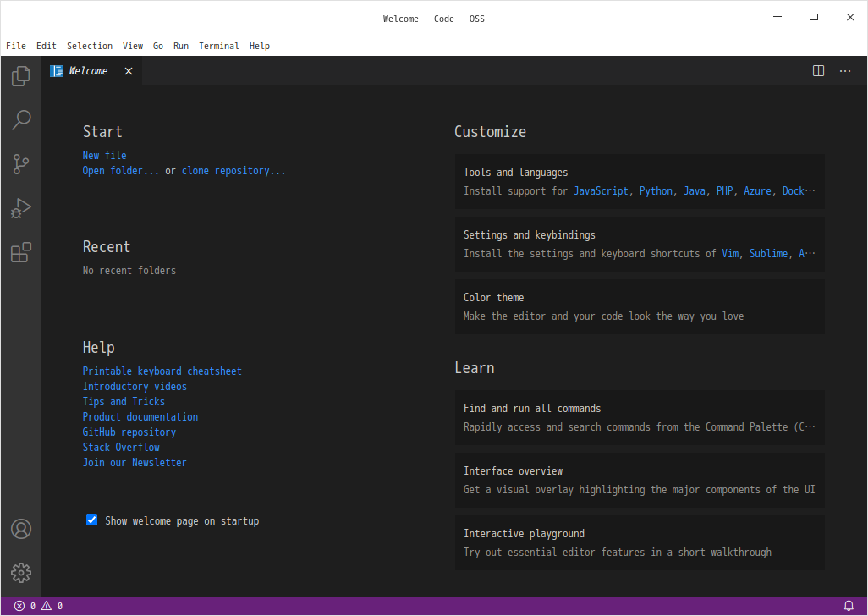Viewport: 868px width, 616px height.
Task: Open the Product documentation link
Action: (140, 417)
